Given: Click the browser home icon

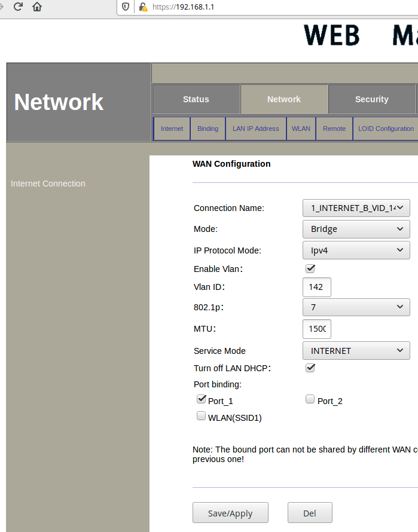Looking at the screenshot, I should [37, 7].
